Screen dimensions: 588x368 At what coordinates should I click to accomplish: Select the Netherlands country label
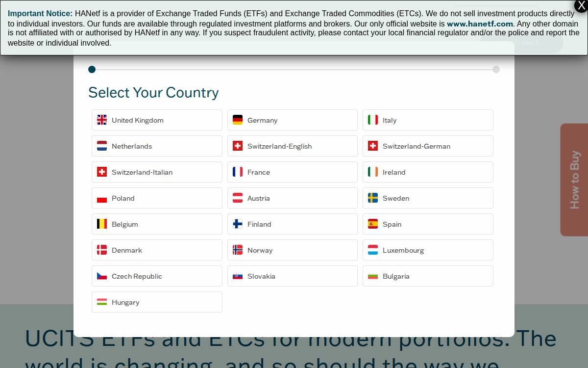click(x=132, y=146)
